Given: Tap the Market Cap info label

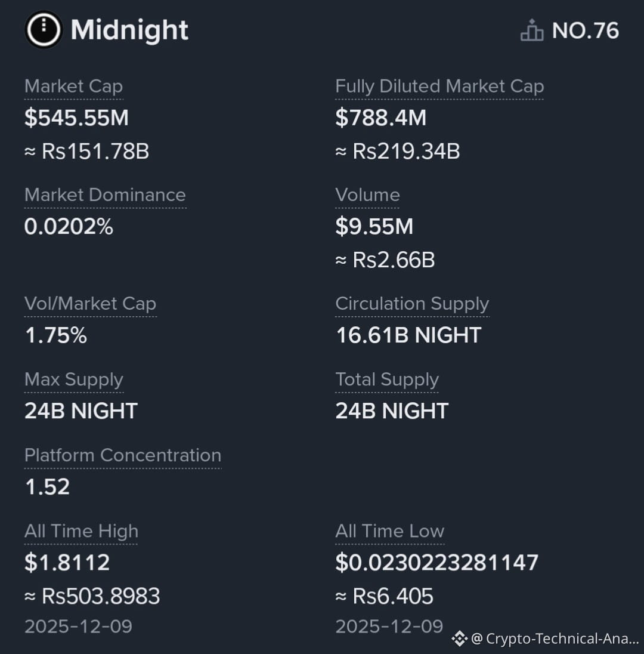Looking at the screenshot, I should pyautogui.click(x=73, y=87).
